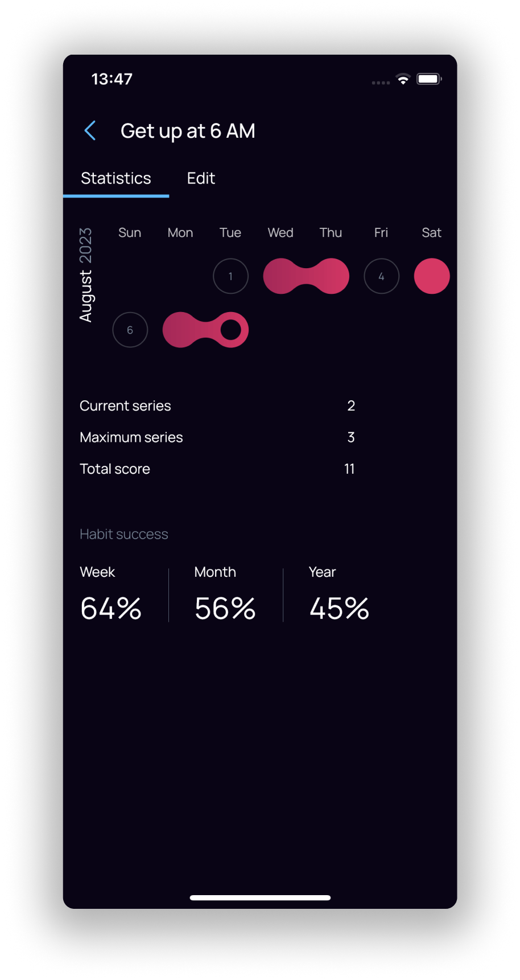The height and width of the screenshot is (980, 520).
Task: Select day 6 circle under Sunday
Action: point(130,330)
